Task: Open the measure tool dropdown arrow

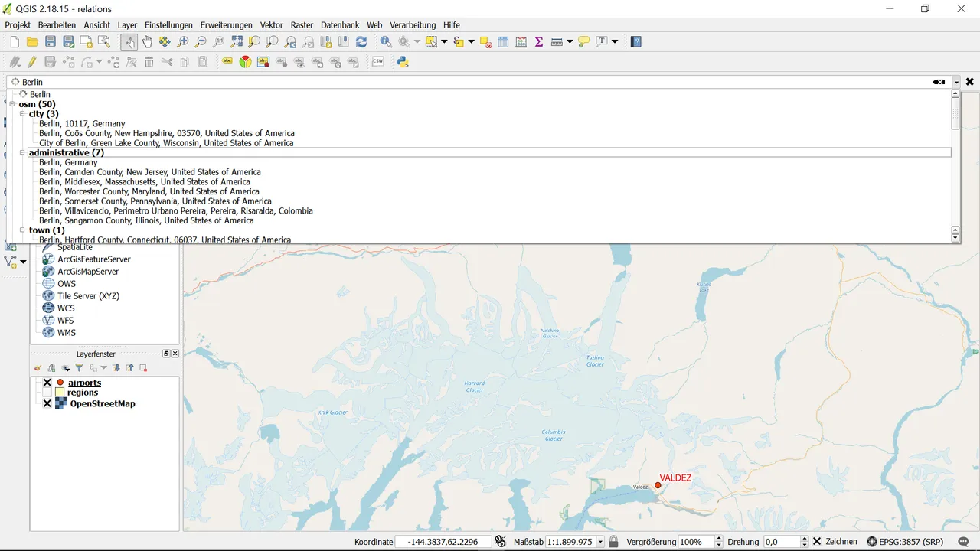Action: 570,42
